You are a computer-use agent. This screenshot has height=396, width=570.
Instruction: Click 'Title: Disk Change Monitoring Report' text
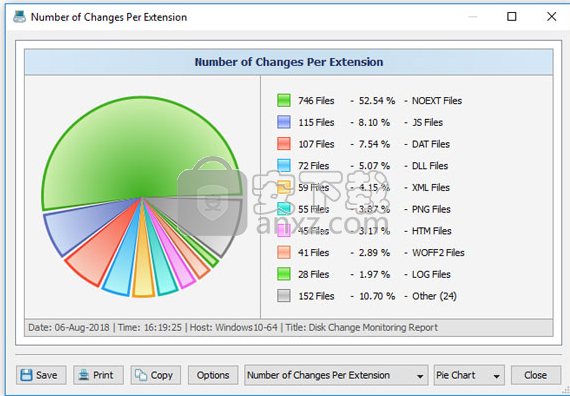point(361,328)
